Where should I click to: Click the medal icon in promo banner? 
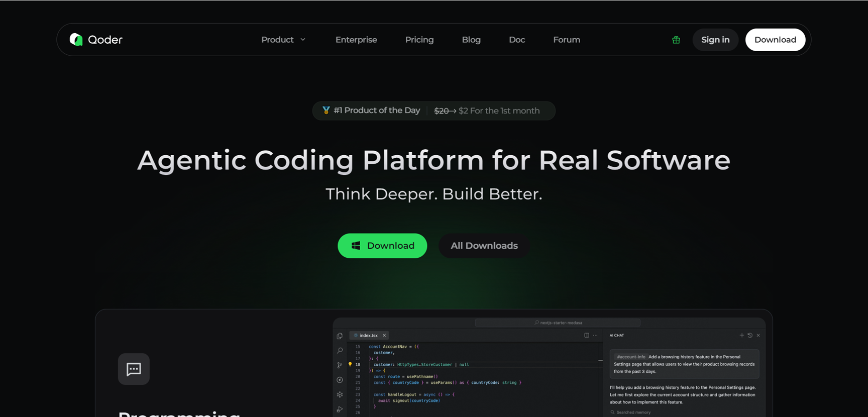(326, 111)
